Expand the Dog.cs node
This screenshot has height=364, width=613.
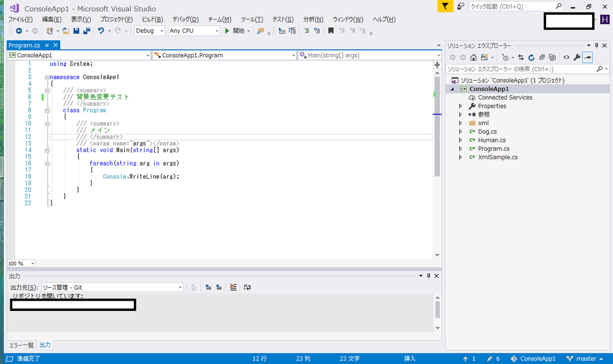460,132
